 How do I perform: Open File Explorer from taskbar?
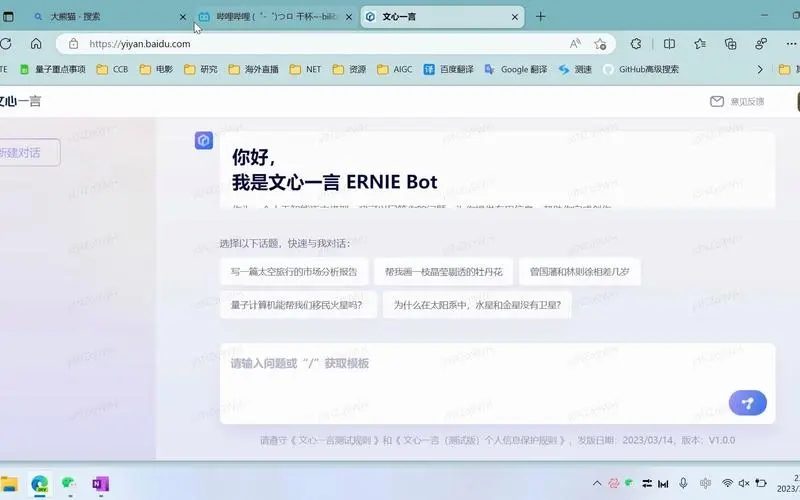click(x=9, y=484)
